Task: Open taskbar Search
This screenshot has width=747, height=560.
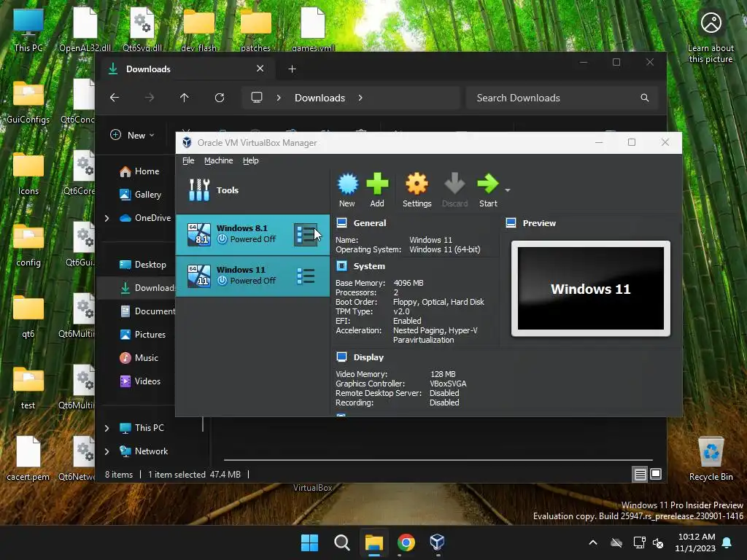Action: (x=341, y=542)
